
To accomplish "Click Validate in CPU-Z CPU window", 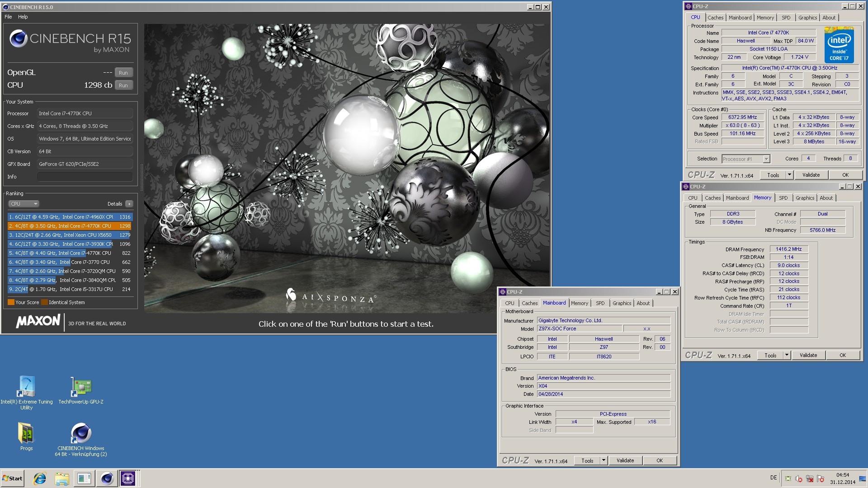I will [x=811, y=175].
